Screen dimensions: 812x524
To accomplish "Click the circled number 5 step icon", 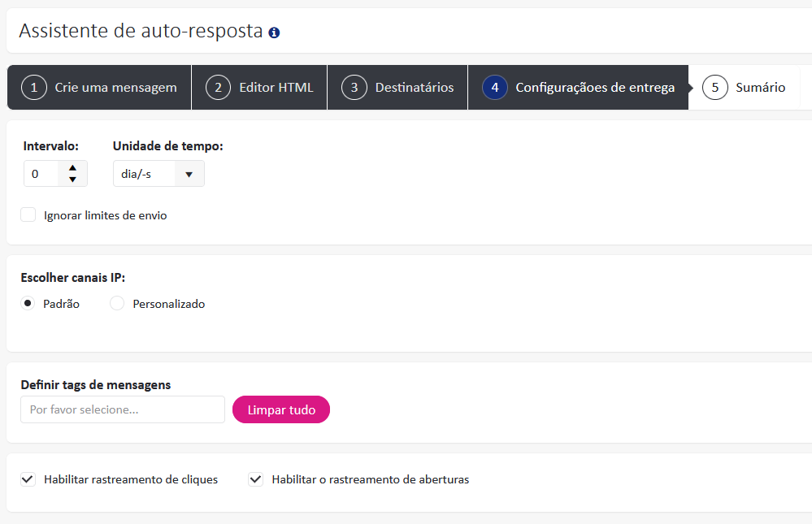I will point(714,87).
